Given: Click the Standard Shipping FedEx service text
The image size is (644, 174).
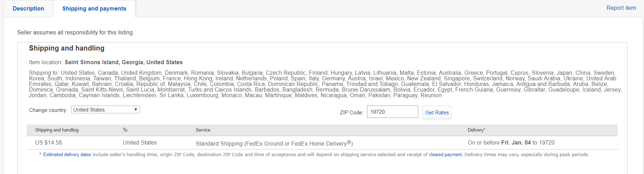Looking at the screenshot, I should 274,143.
